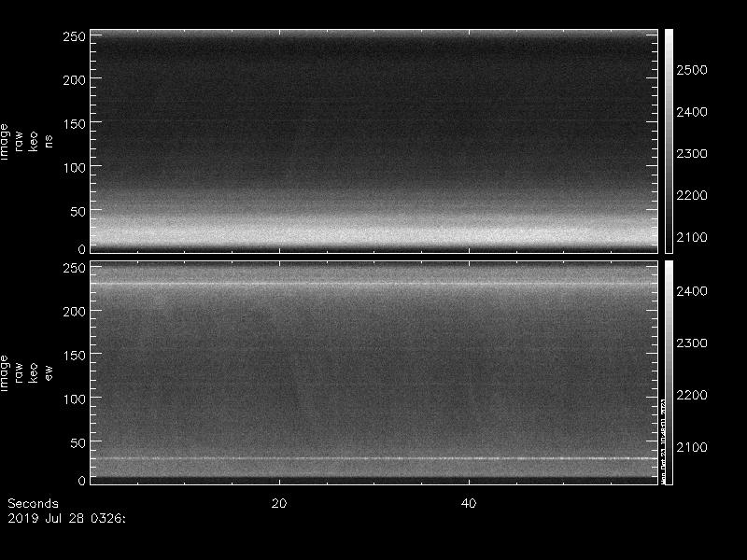Click the 150 tick label of ns keogram
Viewport: 747px width, 560px height.
coord(75,124)
